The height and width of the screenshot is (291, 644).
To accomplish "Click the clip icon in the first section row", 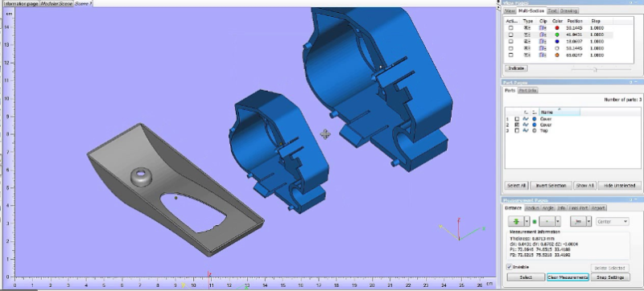I will 543,28.
